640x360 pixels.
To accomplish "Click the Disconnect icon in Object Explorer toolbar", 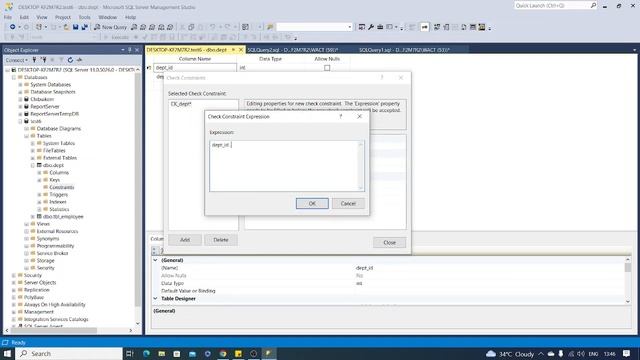I will tap(43, 60).
